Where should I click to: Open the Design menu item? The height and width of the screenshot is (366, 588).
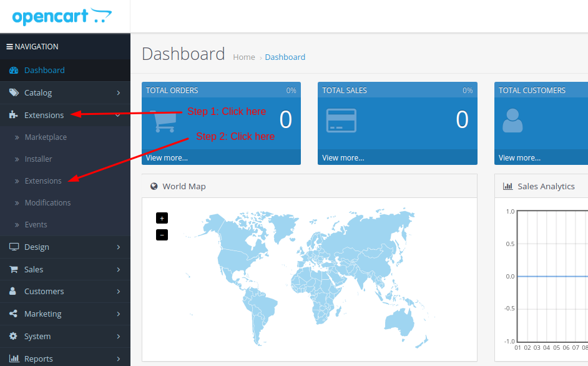click(x=66, y=247)
